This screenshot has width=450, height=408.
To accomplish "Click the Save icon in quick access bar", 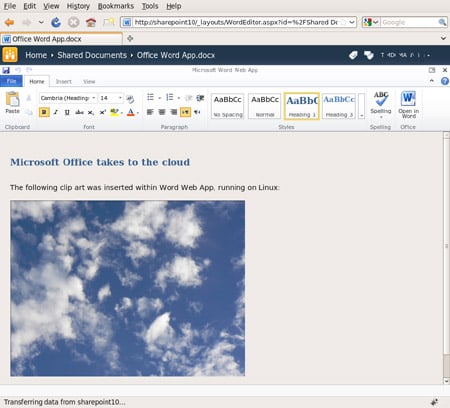I will pos(6,70).
